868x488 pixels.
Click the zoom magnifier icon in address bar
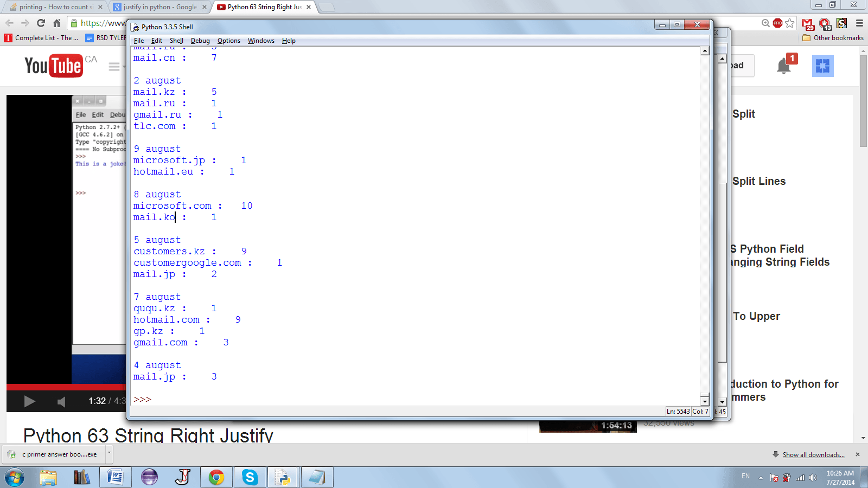(765, 23)
